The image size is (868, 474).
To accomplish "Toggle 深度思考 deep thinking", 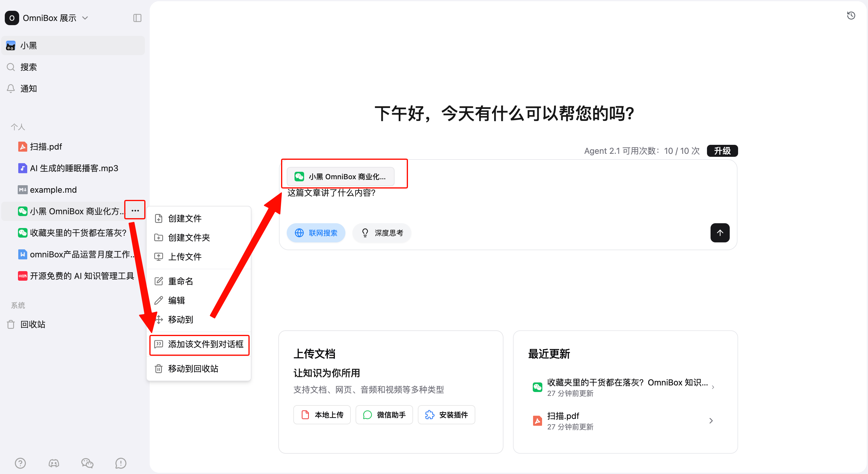I will click(382, 233).
